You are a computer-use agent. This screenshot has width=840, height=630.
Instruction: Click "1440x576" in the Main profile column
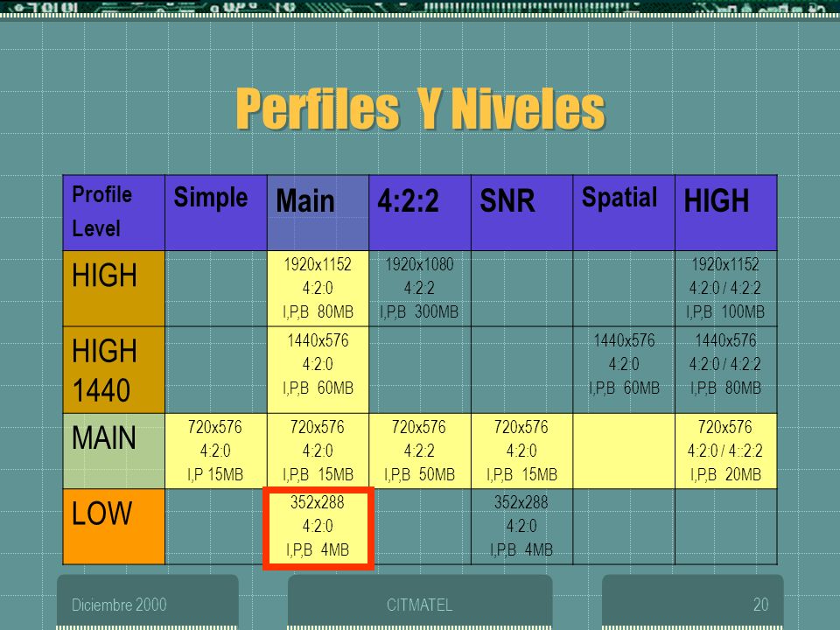pos(318,340)
